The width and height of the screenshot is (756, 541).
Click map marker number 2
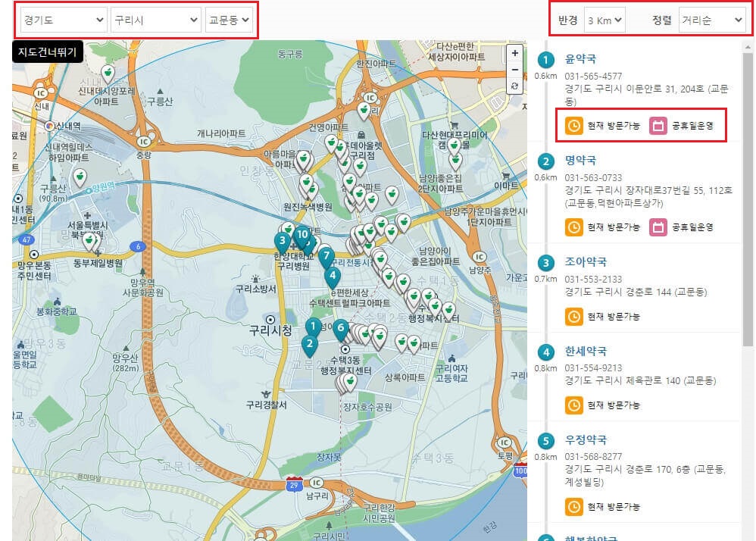(x=310, y=346)
